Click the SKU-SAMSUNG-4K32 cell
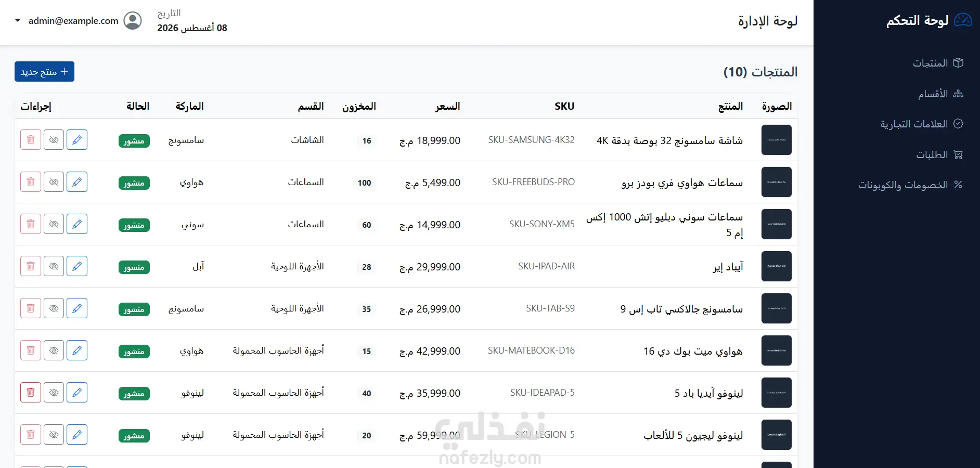This screenshot has width=980, height=468. [531, 140]
